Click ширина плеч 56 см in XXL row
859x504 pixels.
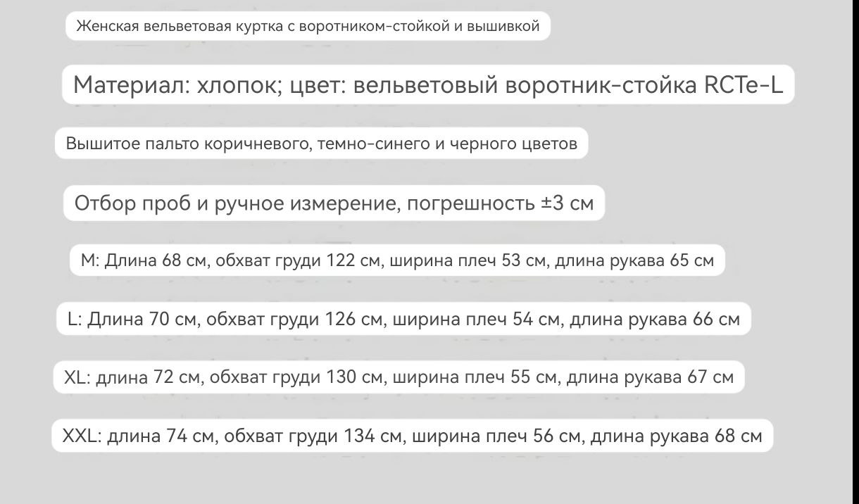pyautogui.click(x=496, y=436)
